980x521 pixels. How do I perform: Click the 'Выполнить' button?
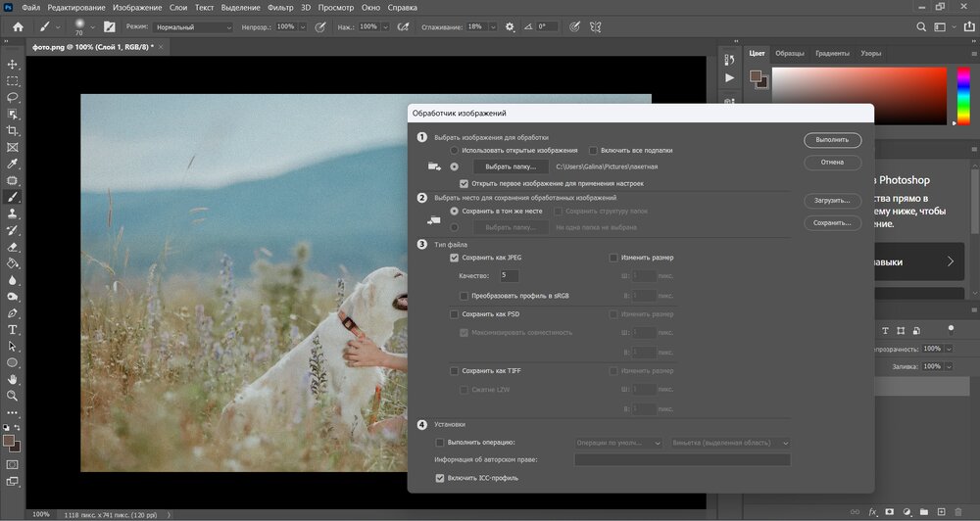click(832, 140)
